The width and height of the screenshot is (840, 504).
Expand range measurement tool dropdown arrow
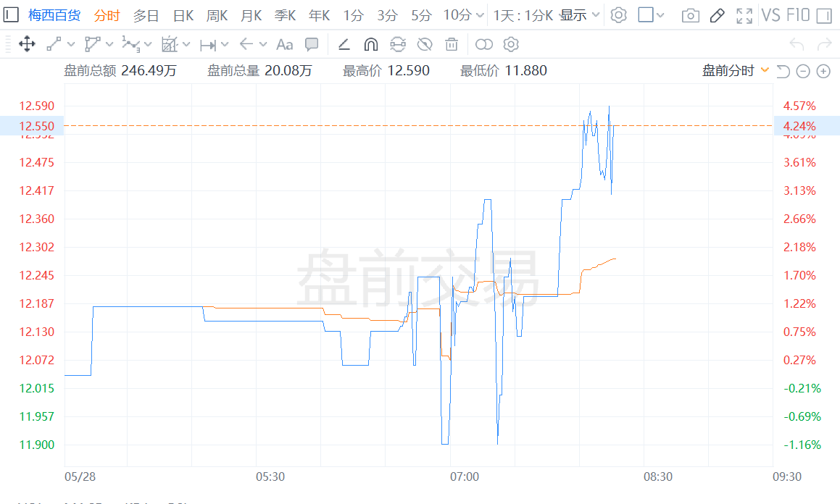(x=225, y=44)
